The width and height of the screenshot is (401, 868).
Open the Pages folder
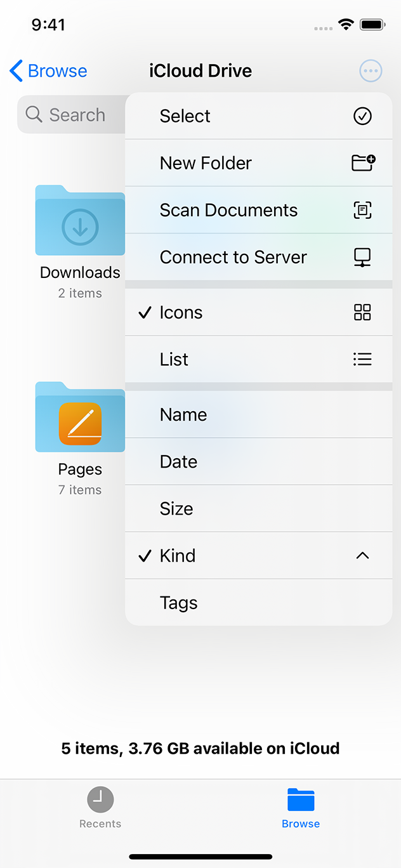coord(80,417)
